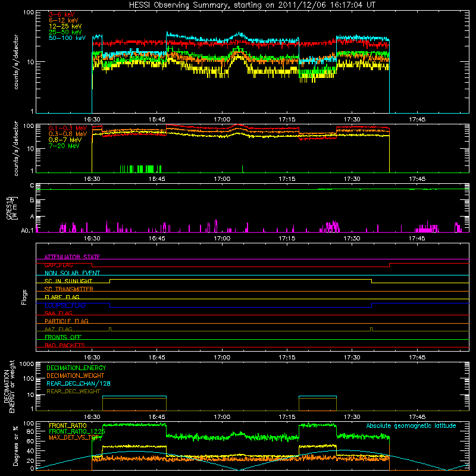Click the yellow 12-25 keV legend label
This screenshot has width=476, height=476.
65,26
